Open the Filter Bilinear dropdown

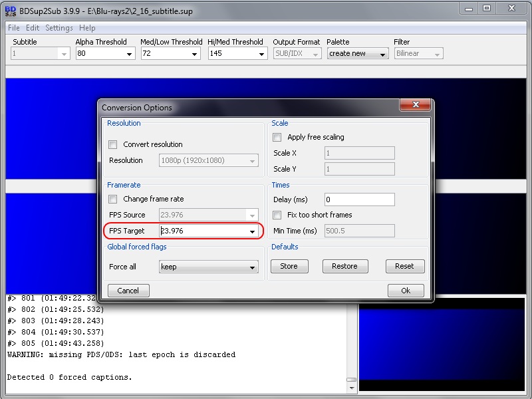point(419,54)
